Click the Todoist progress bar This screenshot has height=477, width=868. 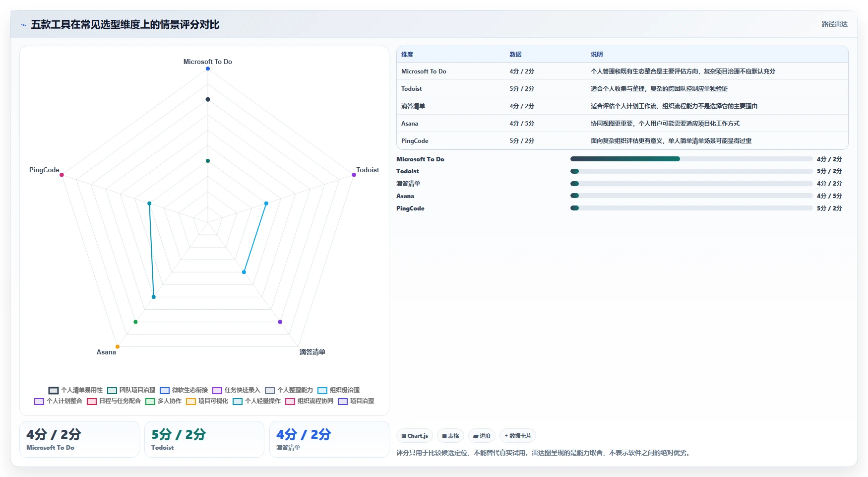coord(691,171)
